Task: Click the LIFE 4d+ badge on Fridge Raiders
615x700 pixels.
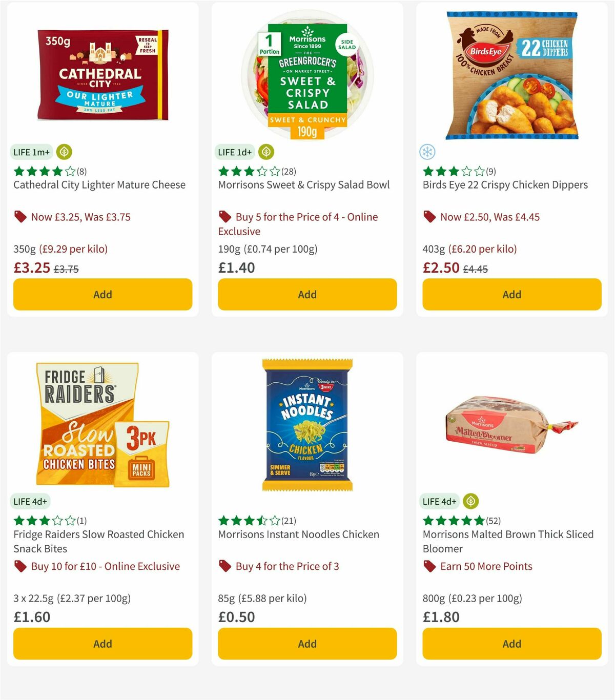Action: 29,501
